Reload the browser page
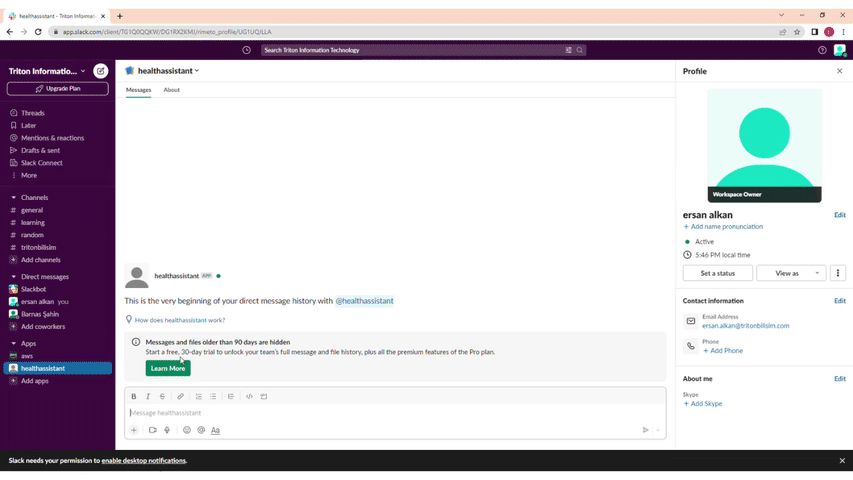Image resolution: width=853 pixels, height=480 pixels. (38, 32)
